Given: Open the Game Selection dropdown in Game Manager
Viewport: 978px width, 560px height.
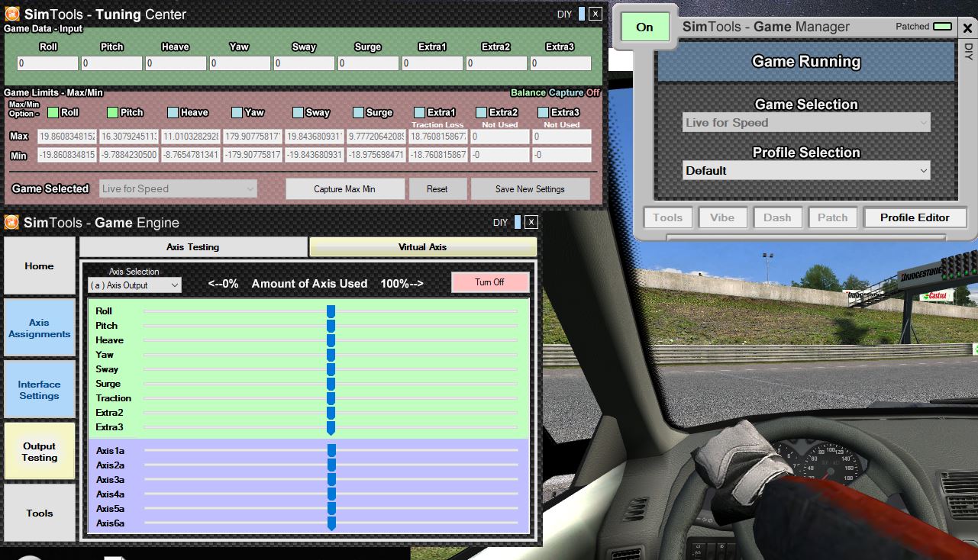Looking at the screenshot, I should [x=806, y=122].
